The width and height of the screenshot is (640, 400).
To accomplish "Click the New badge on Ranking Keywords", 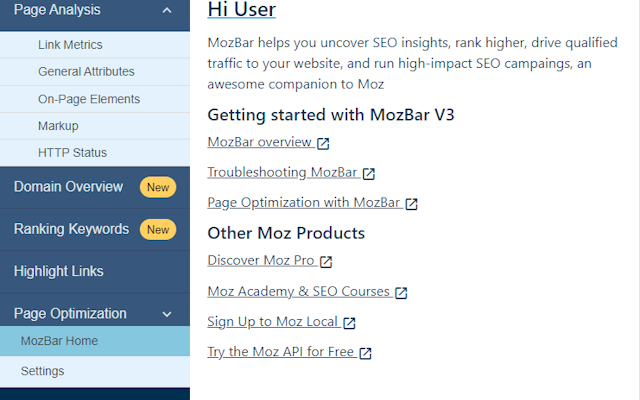I will pos(158,229).
